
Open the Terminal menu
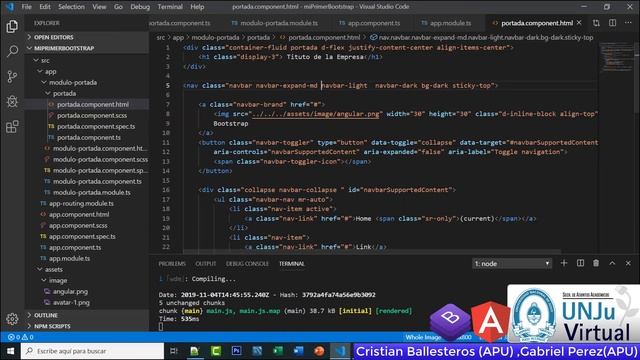(170, 7)
